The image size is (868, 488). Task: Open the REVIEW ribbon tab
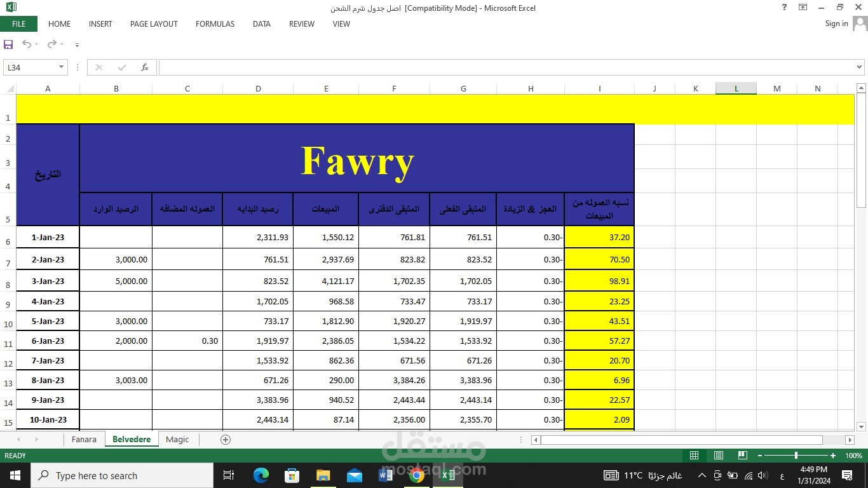(x=302, y=24)
